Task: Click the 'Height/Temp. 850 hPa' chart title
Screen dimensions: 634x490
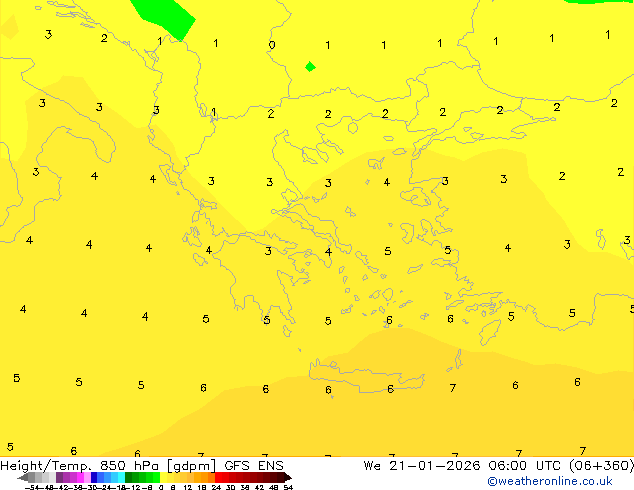Action: pos(81,465)
